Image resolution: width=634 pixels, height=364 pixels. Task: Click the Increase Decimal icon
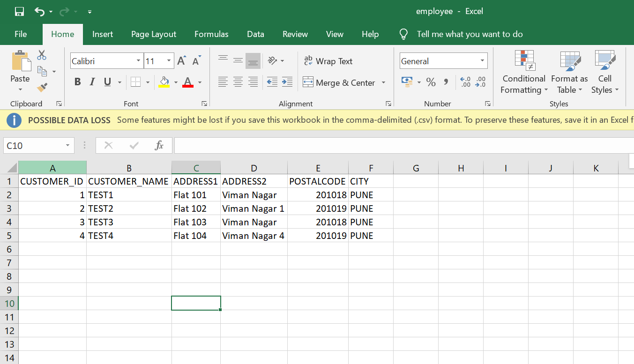tap(466, 82)
